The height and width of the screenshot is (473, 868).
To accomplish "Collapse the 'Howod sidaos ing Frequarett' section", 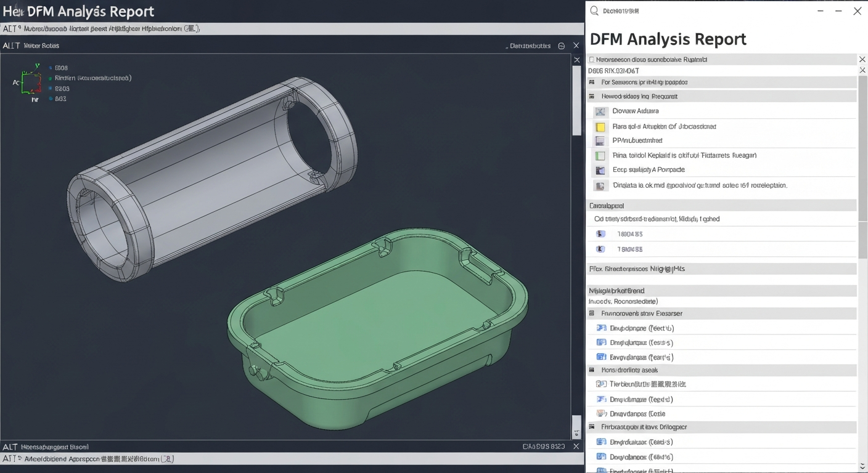I will pyautogui.click(x=592, y=97).
